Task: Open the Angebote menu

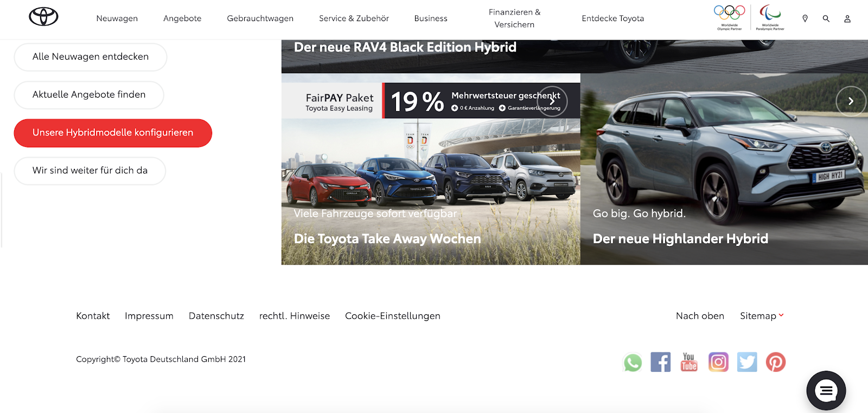Action: click(182, 18)
